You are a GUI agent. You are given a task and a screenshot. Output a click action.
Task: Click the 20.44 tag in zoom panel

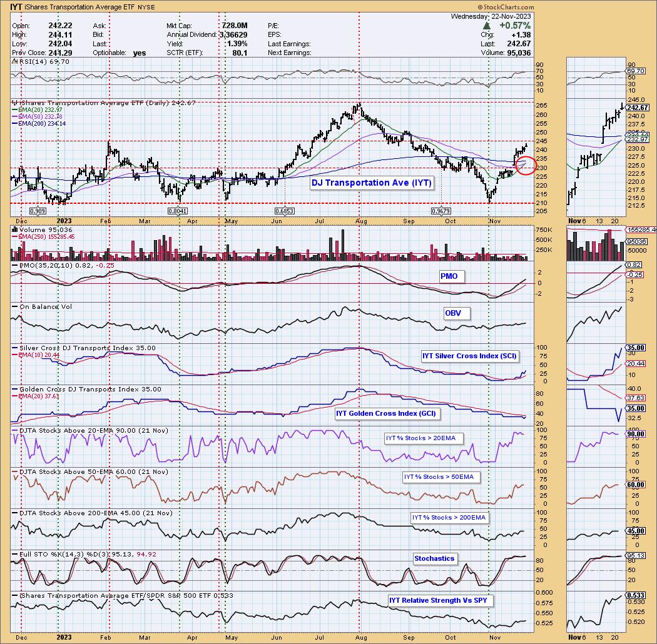(x=636, y=364)
